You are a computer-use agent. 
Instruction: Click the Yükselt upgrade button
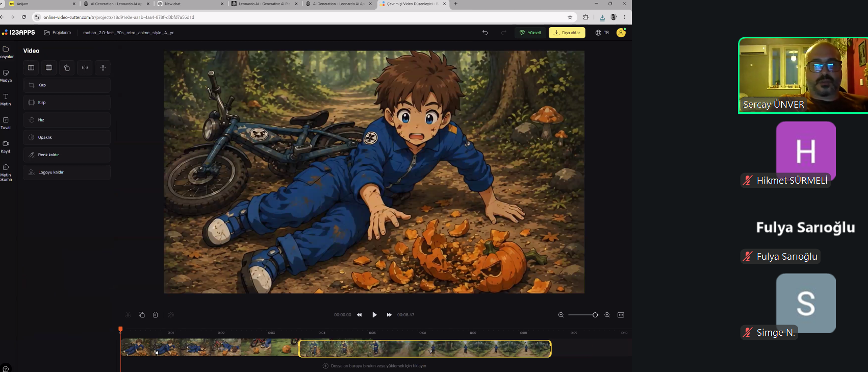tap(530, 33)
